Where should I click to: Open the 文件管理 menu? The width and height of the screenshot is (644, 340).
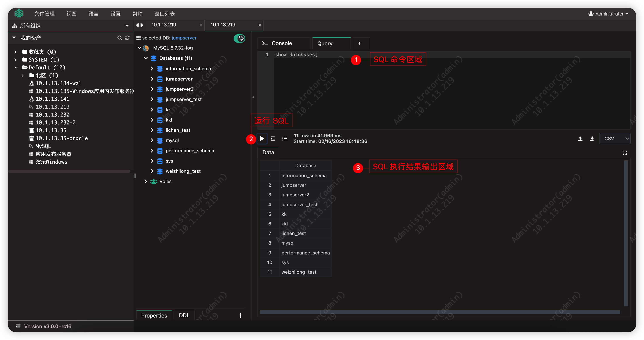pyautogui.click(x=44, y=14)
